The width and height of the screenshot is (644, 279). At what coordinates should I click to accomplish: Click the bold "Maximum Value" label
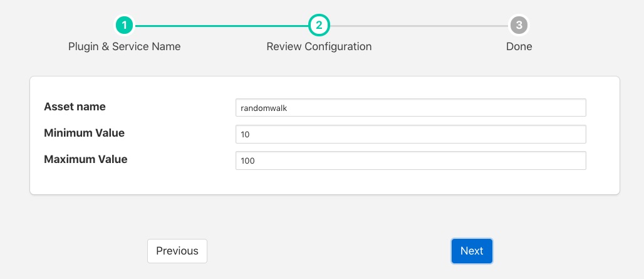click(85, 159)
